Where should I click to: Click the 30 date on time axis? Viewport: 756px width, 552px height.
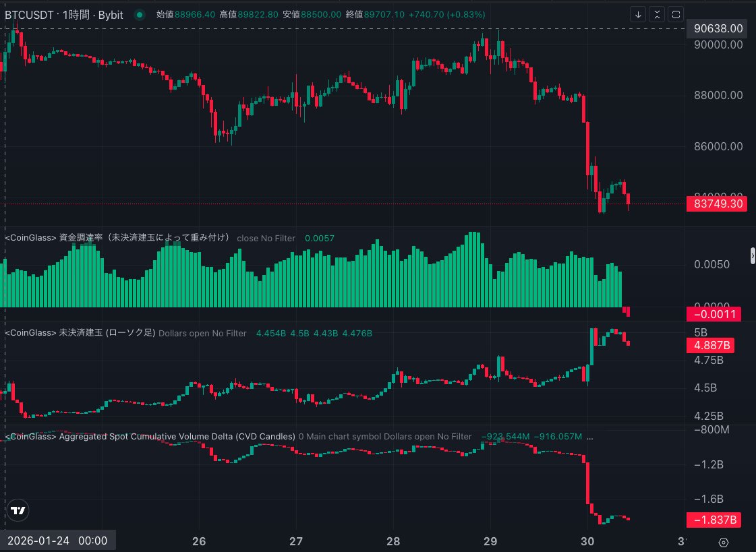point(587,541)
